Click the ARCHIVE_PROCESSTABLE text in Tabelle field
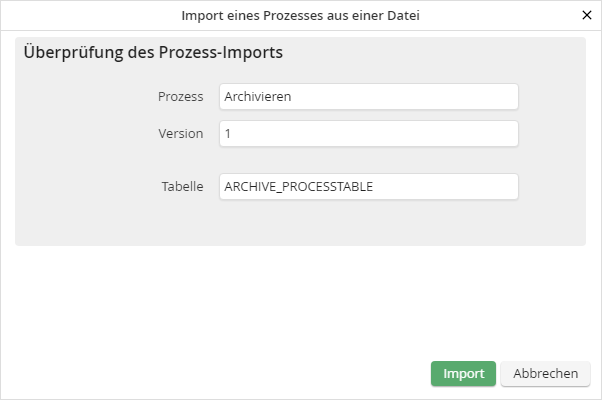This screenshot has height=400, width=602. pyautogui.click(x=298, y=187)
